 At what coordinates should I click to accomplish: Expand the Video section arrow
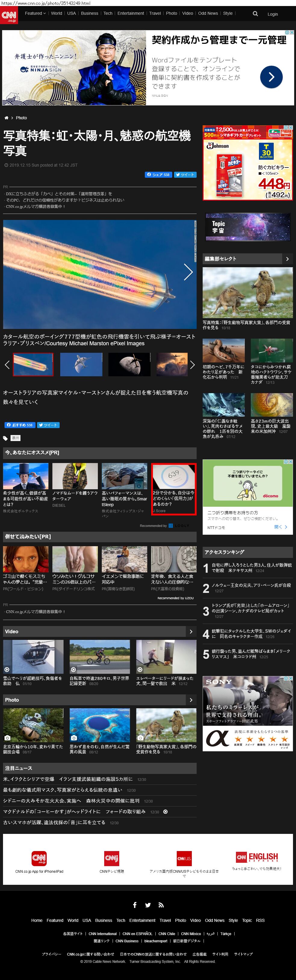coord(191,631)
